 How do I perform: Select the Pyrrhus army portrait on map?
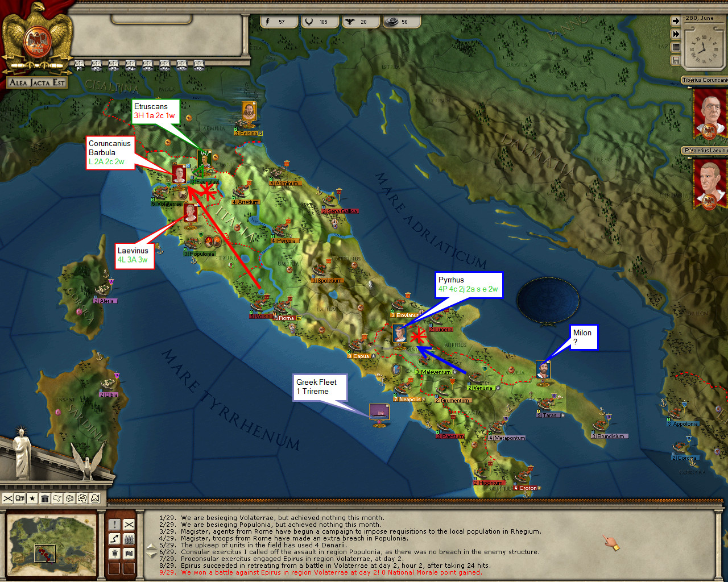tap(400, 332)
